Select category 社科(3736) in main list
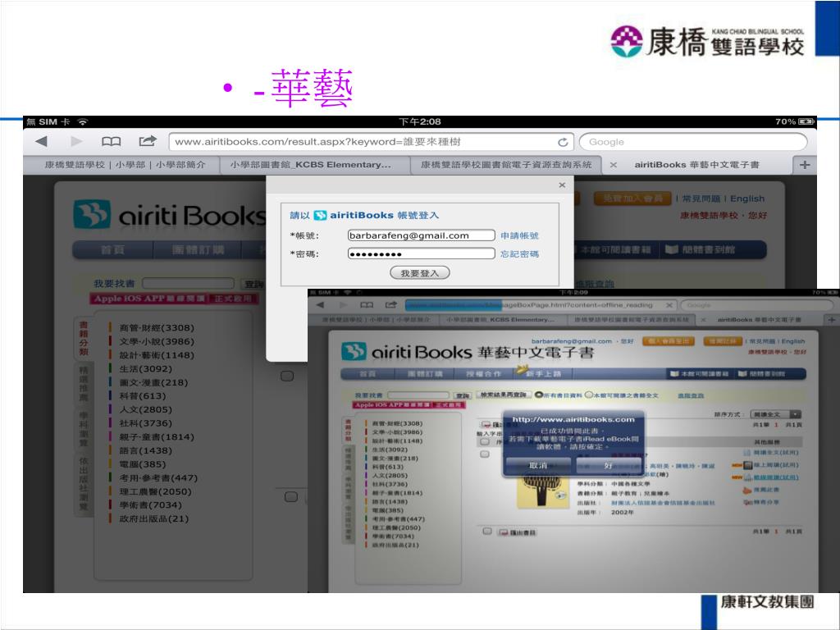 click(x=145, y=423)
